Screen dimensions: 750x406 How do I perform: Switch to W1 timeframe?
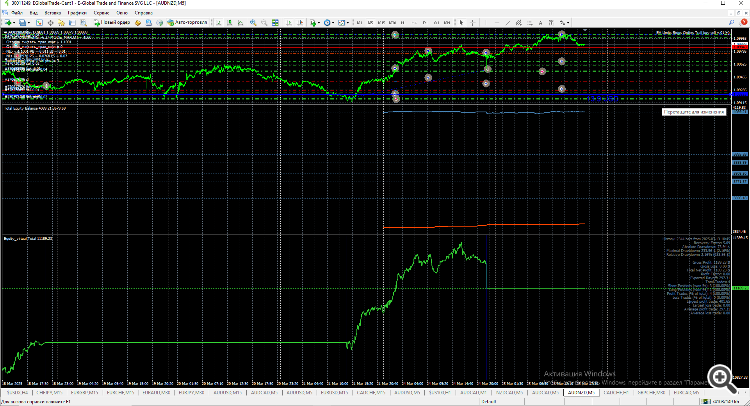(x=436, y=22)
